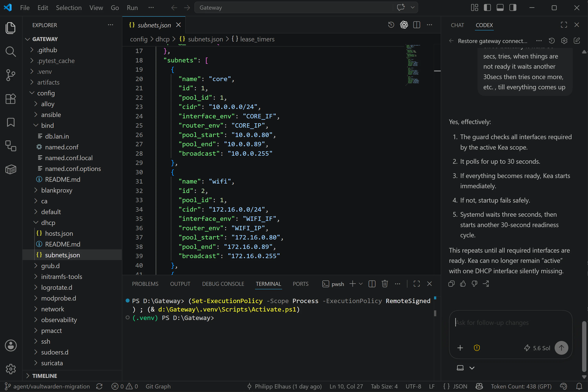The width and height of the screenshot is (588, 392).
Task: Open the 5.6 Sol model selector
Action: coord(537,348)
